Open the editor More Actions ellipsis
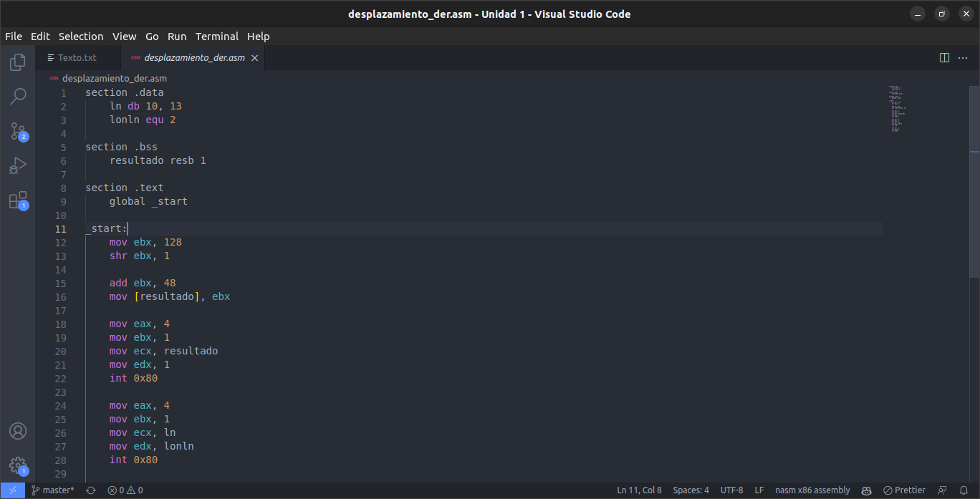 point(964,58)
